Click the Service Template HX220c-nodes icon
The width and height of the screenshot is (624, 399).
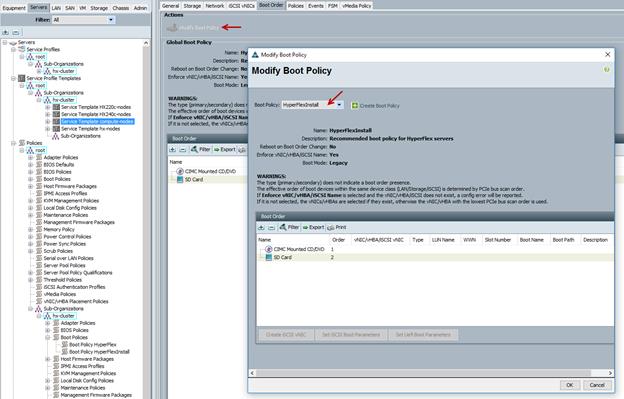pos(56,107)
